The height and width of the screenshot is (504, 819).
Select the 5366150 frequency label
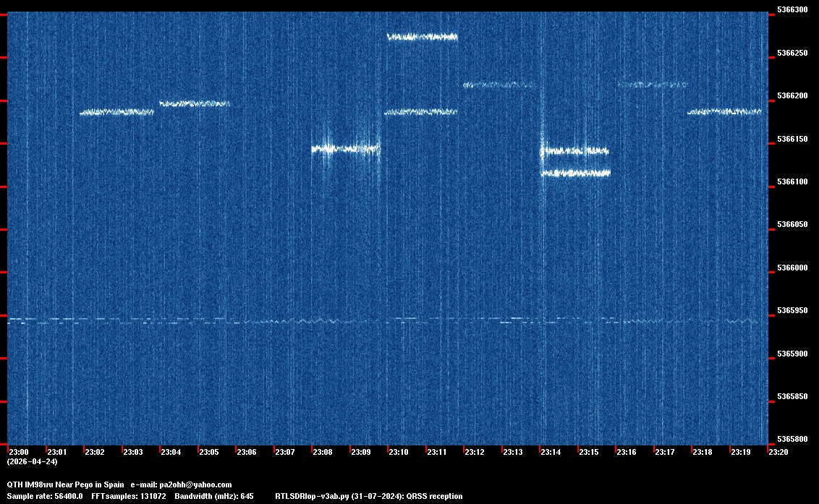click(x=792, y=139)
